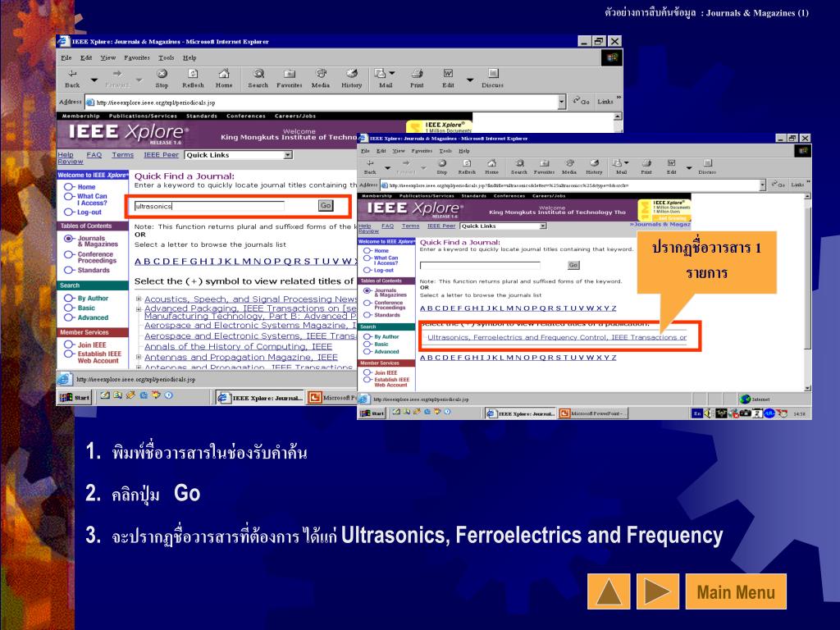
Task: Open Quick Links dropdown in right window
Action: point(543,226)
